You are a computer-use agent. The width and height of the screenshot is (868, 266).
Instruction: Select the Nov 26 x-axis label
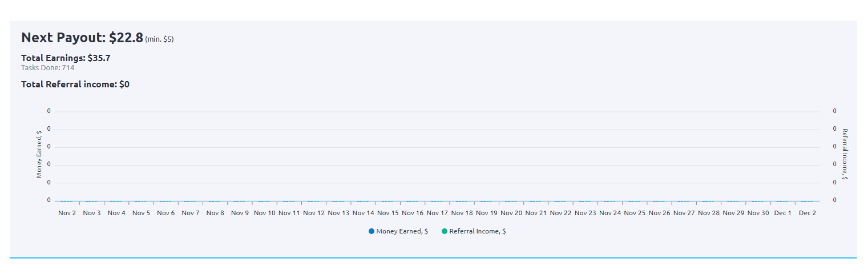coord(659,213)
